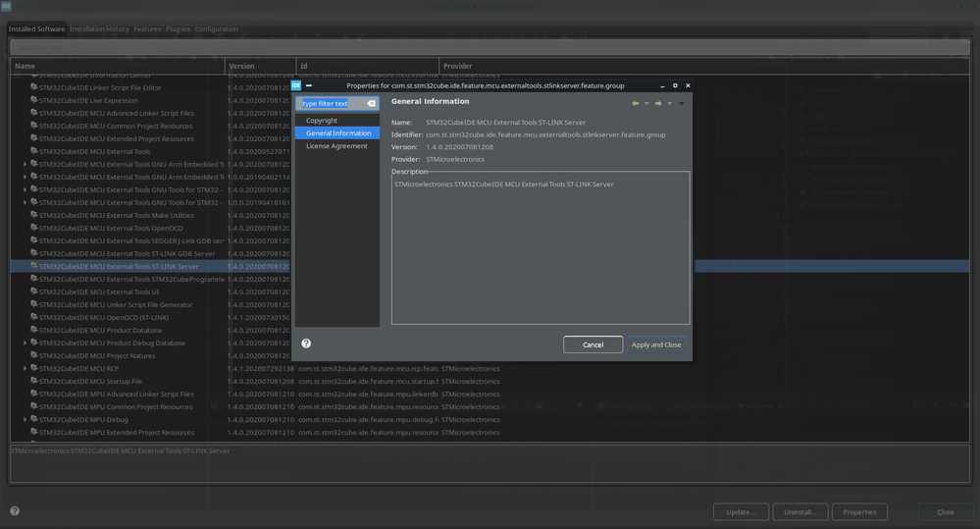980x529 pixels.
Task: Click icon beside ST-LINK GDB Server row
Action: pos(34,253)
